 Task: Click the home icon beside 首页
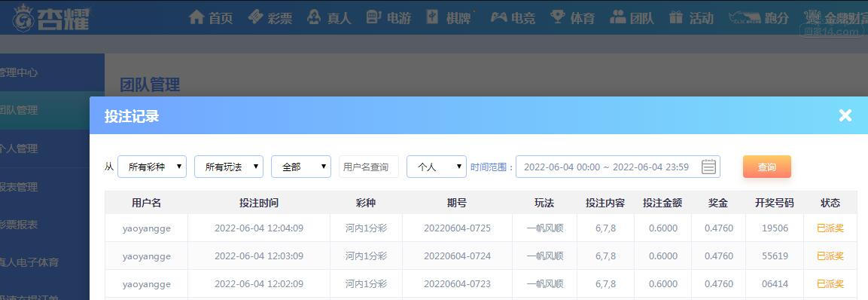click(196, 17)
